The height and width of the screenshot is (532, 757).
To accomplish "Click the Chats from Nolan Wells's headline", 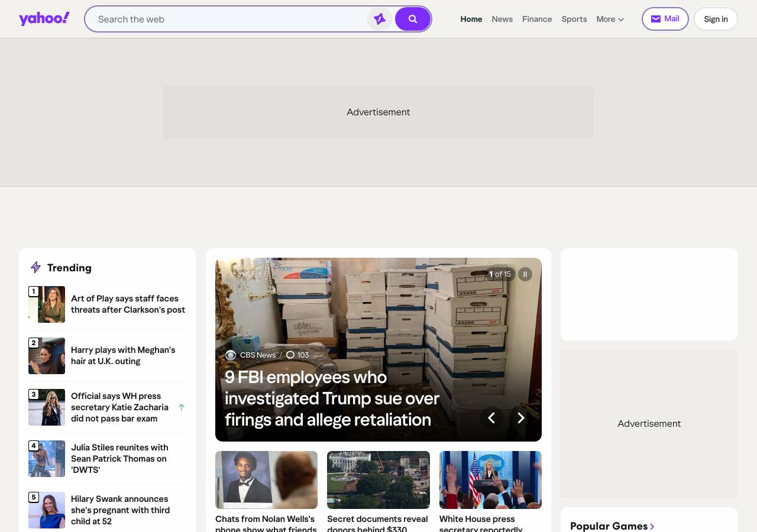I will [266, 524].
